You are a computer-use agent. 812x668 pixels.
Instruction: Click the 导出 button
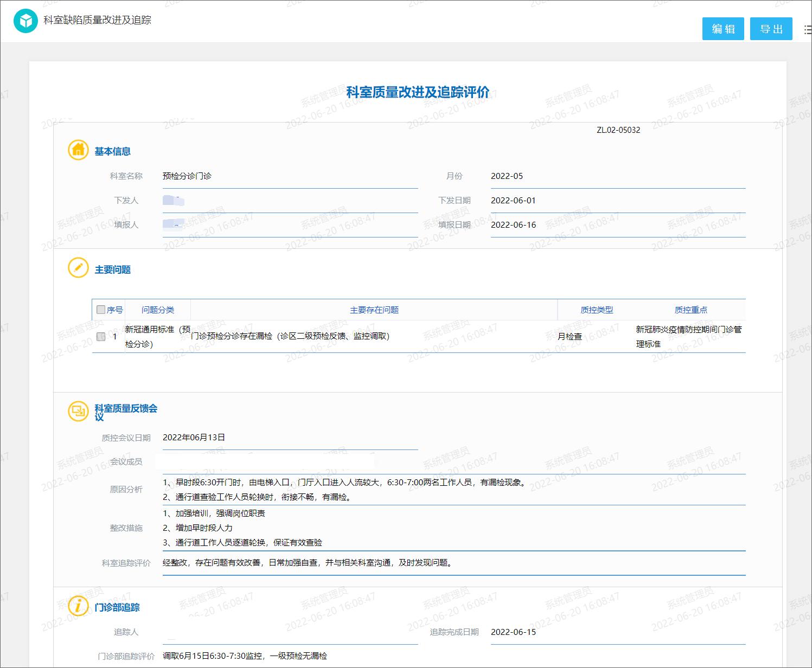point(771,29)
